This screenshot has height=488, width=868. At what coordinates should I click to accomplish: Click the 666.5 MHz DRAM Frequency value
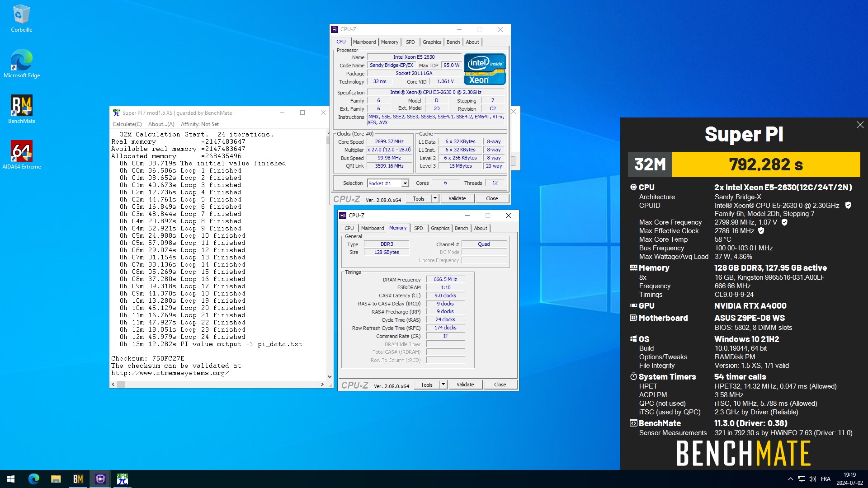(x=445, y=279)
